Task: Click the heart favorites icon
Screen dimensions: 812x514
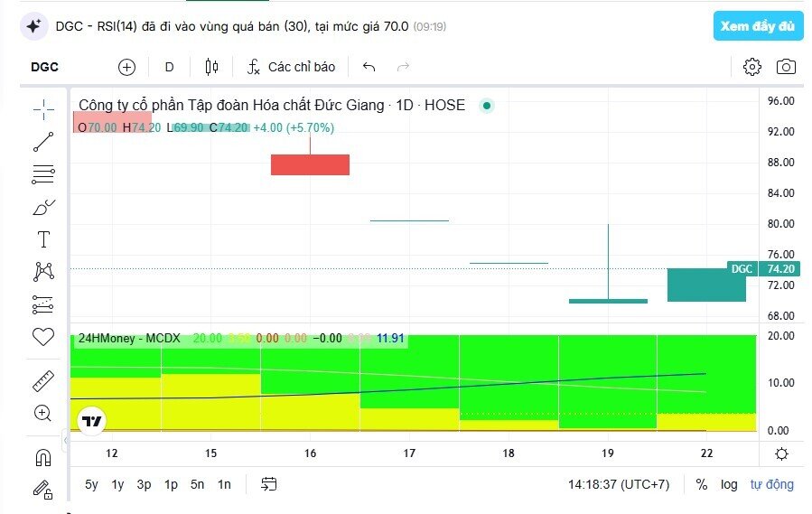Action: 43,337
